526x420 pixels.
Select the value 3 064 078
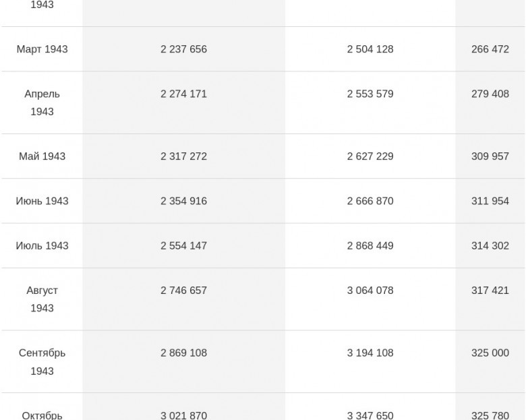point(370,290)
